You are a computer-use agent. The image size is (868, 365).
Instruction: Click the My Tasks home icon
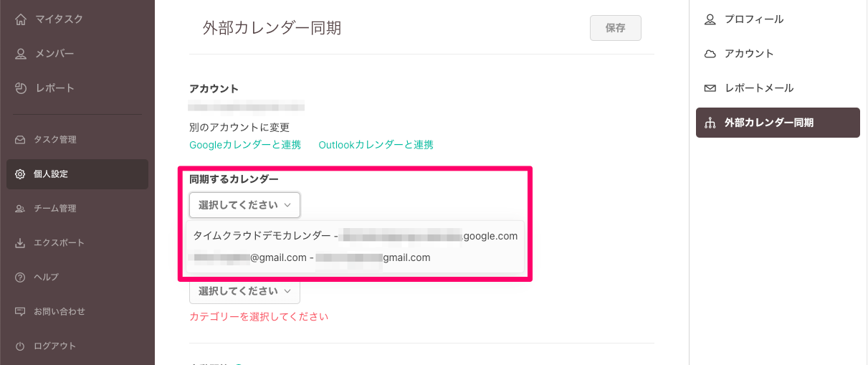click(21, 19)
